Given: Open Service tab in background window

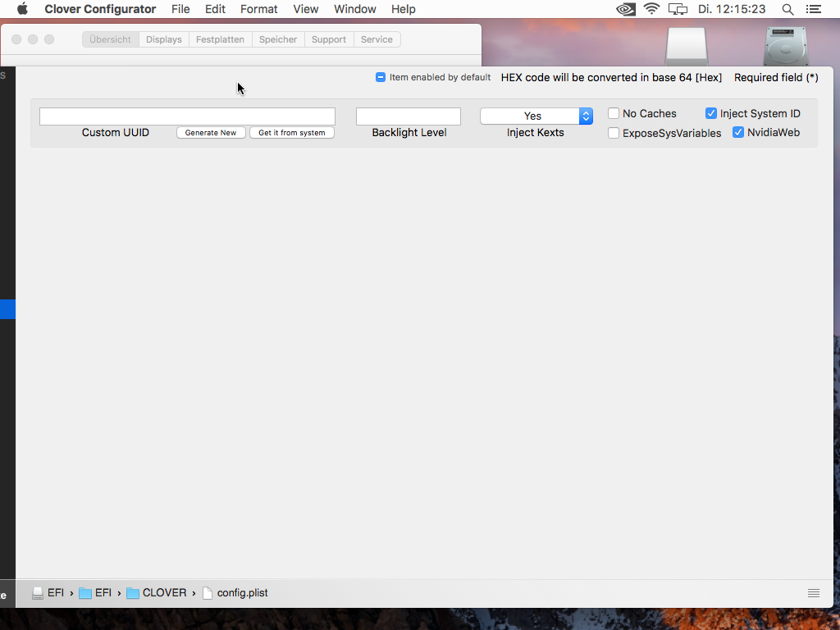Looking at the screenshot, I should pyautogui.click(x=377, y=39).
